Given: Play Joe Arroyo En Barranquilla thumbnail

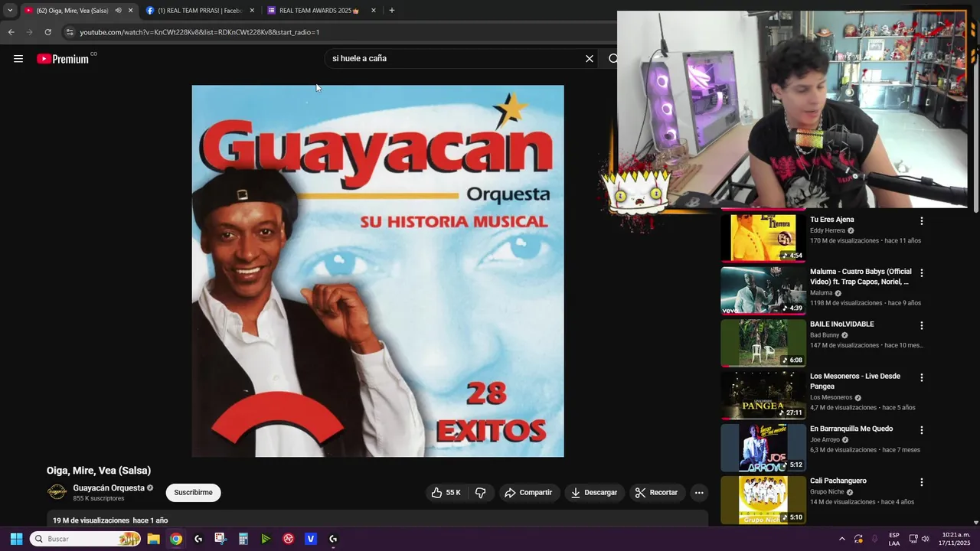Looking at the screenshot, I should pos(763,447).
